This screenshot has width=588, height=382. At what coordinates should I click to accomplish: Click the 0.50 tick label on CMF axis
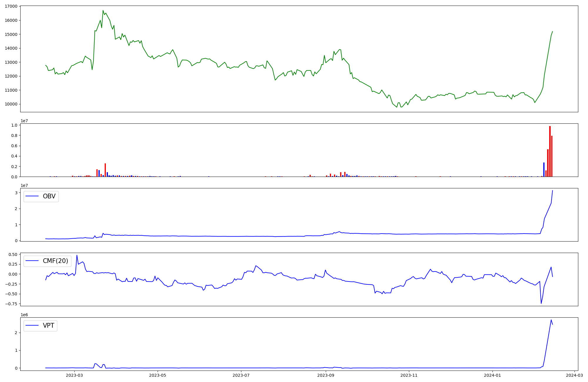pyautogui.click(x=13, y=254)
